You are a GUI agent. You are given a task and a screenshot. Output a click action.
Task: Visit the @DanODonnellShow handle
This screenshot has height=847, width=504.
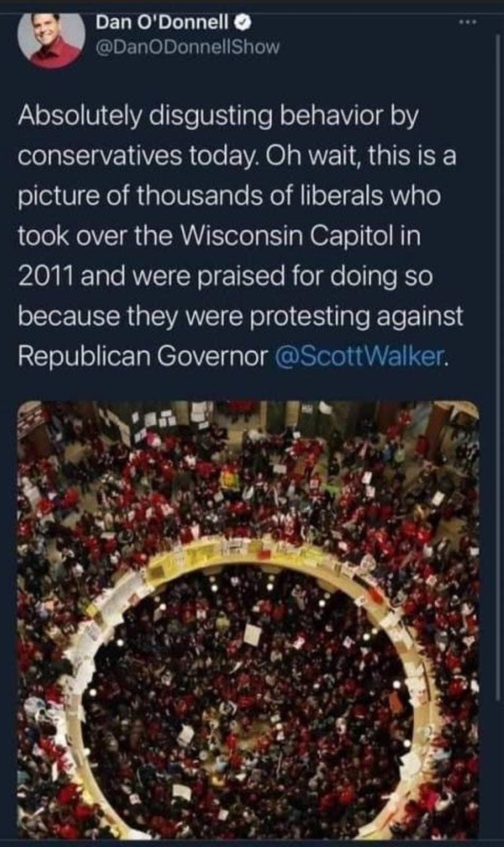coord(187,47)
